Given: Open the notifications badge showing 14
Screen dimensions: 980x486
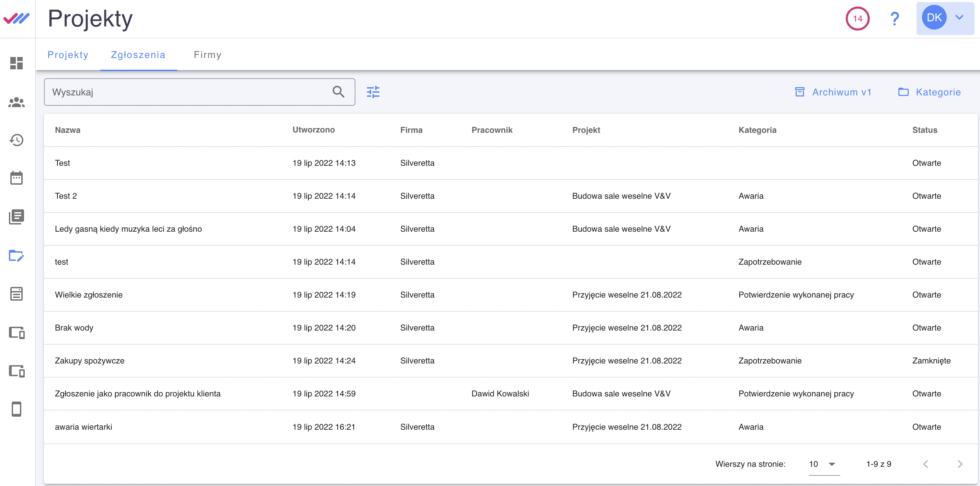Looking at the screenshot, I should pyautogui.click(x=857, y=18).
